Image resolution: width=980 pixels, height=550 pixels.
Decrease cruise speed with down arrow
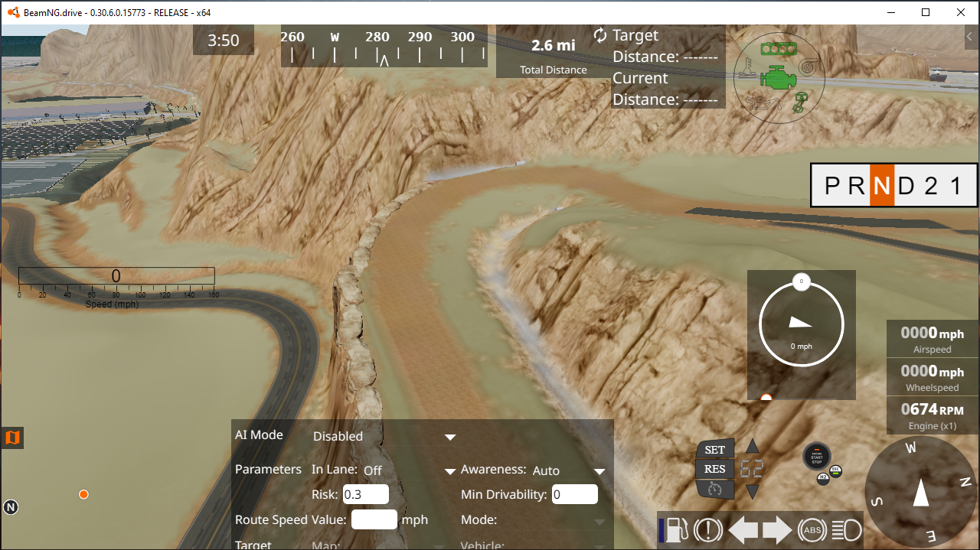(x=753, y=491)
